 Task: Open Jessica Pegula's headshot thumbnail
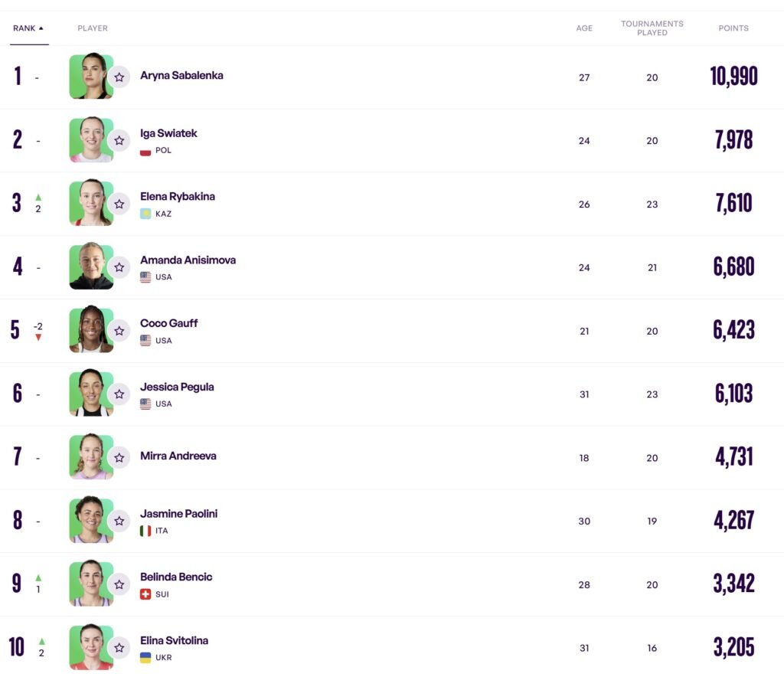[x=91, y=394]
